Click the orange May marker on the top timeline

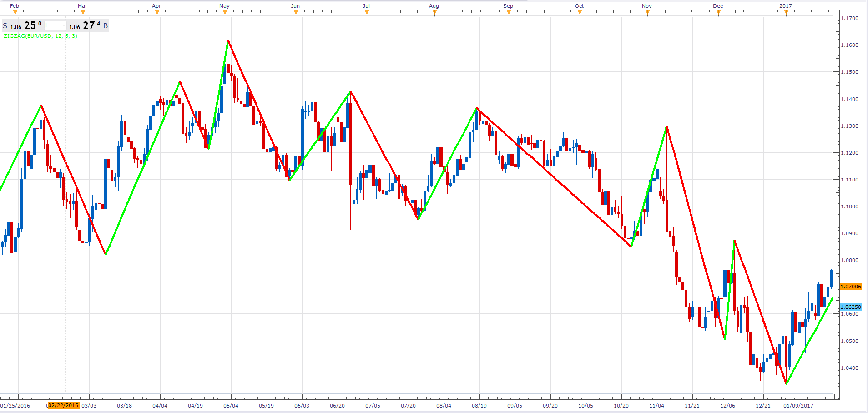(x=225, y=13)
